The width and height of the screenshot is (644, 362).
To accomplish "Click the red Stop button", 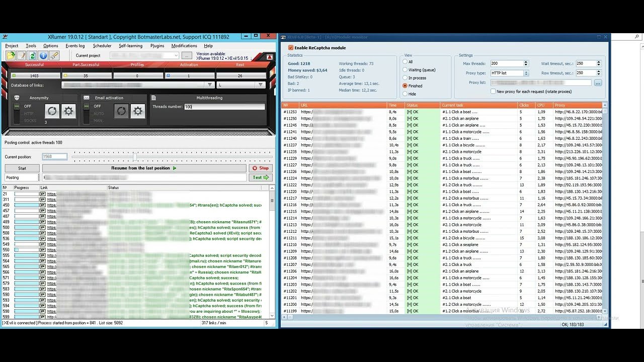I will pyautogui.click(x=261, y=168).
